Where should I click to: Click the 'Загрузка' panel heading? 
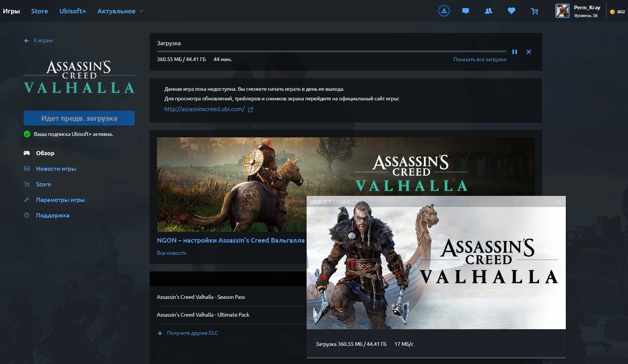tap(169, 43)
